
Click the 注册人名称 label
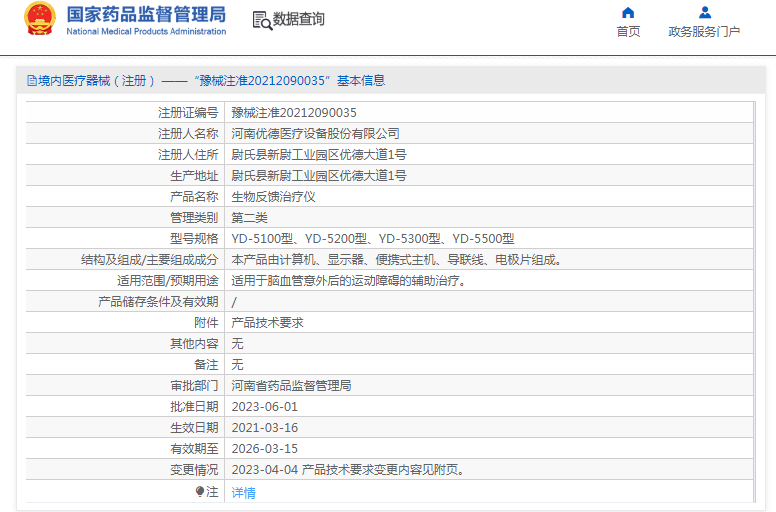click(188, 134)
